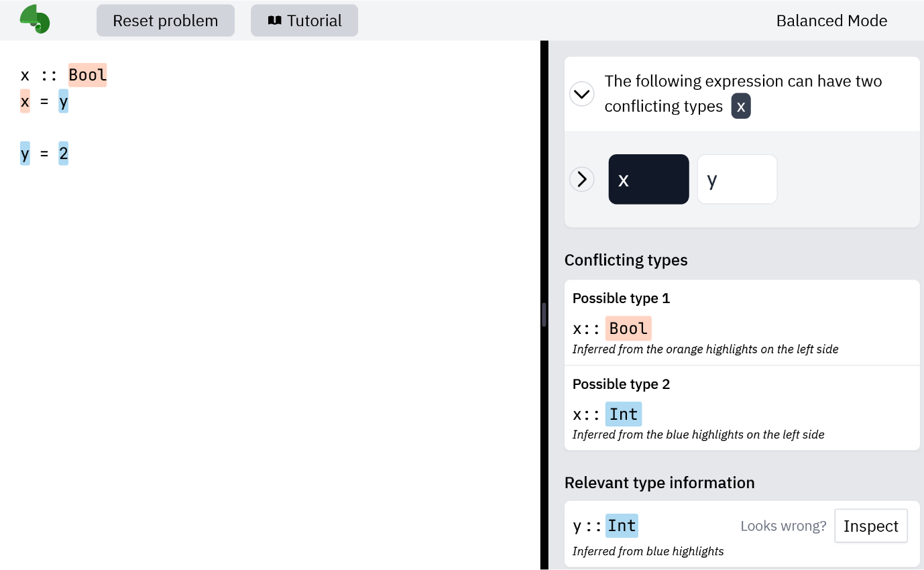Click the blue Int in Possible type 2

tap(624, 414)
